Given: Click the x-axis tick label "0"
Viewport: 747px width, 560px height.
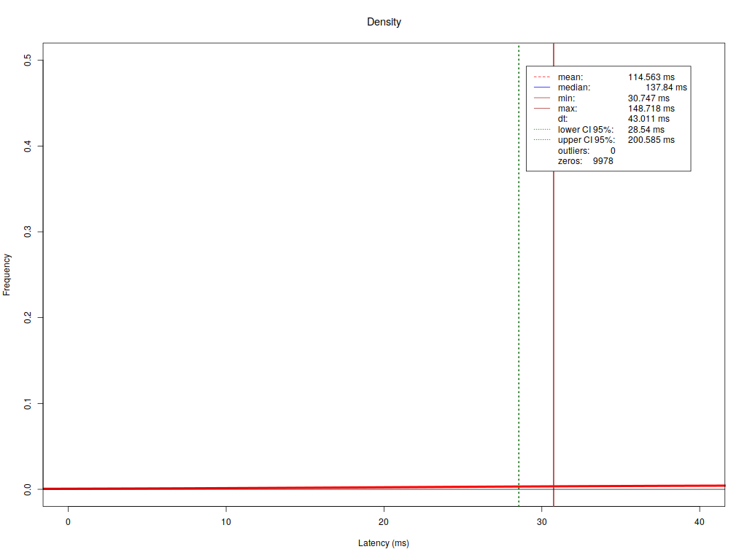Looking at the screenshot, I should click(68, 522).
